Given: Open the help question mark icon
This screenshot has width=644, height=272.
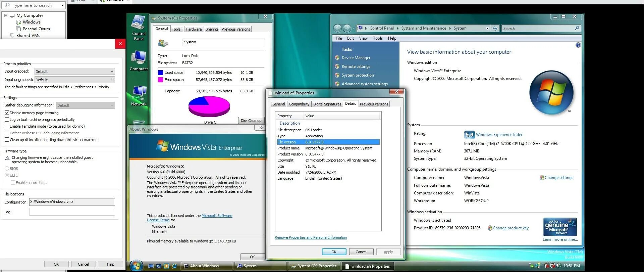Looking at the screenshot, I should (x=578, y=45).
